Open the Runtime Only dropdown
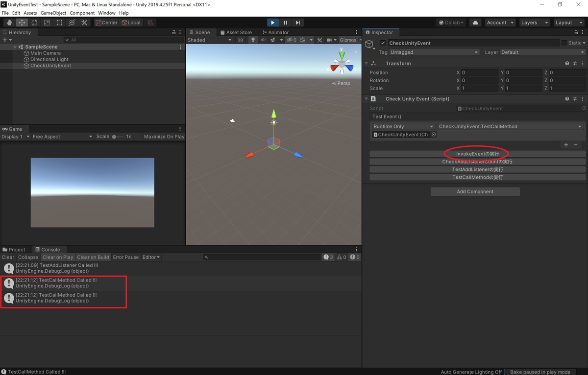The image size is (588, 375). (x=403, y=126)
